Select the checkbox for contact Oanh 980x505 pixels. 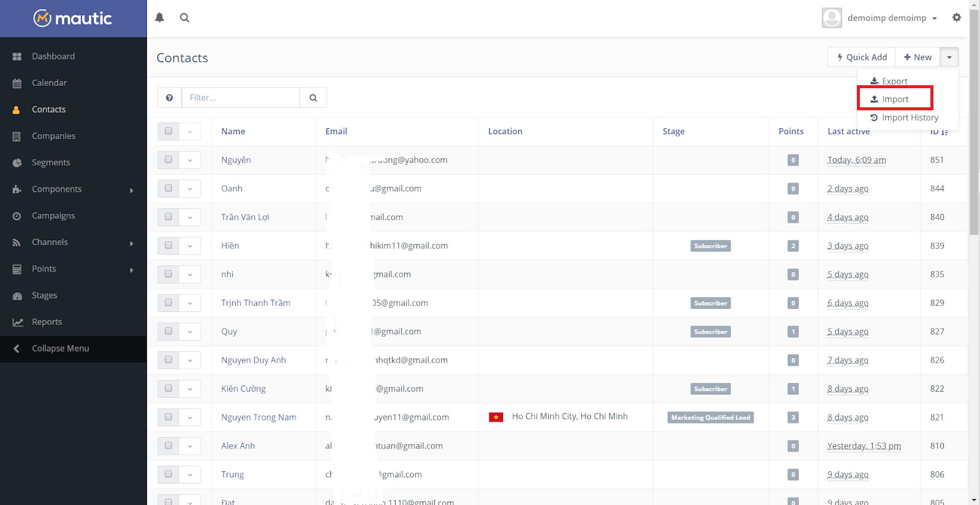168,188
